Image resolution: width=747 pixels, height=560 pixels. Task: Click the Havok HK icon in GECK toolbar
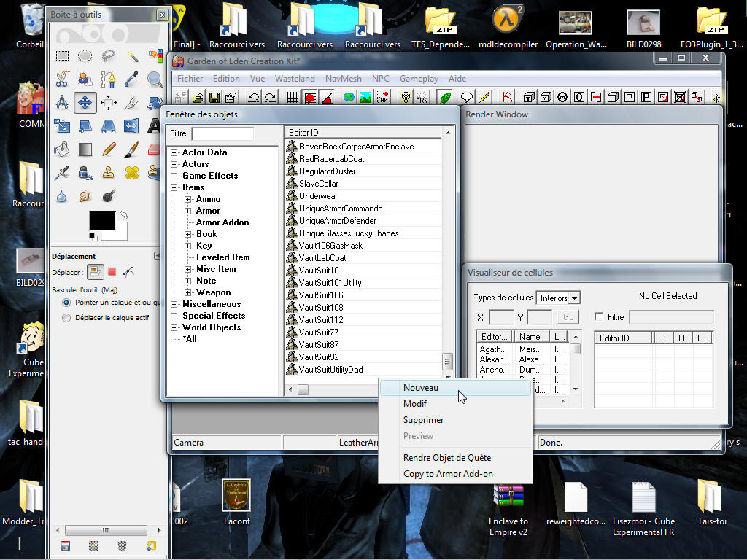(x=382, y=98)
